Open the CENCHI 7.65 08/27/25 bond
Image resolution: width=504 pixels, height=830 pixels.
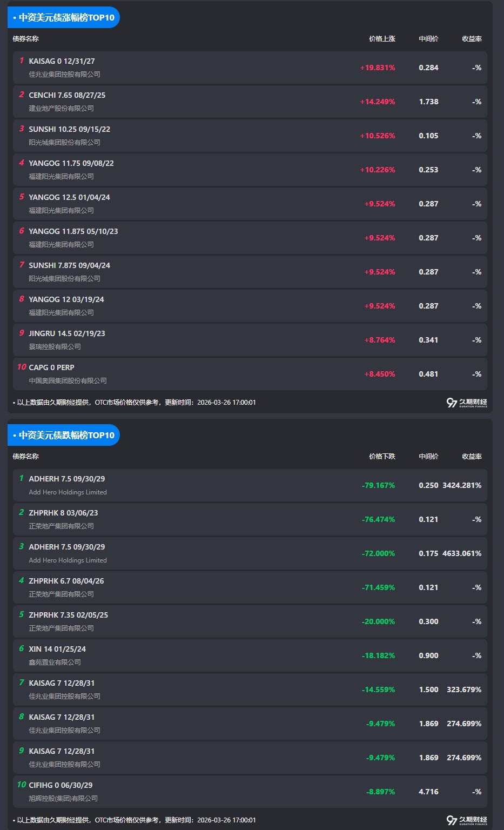[x=67, y=95]
